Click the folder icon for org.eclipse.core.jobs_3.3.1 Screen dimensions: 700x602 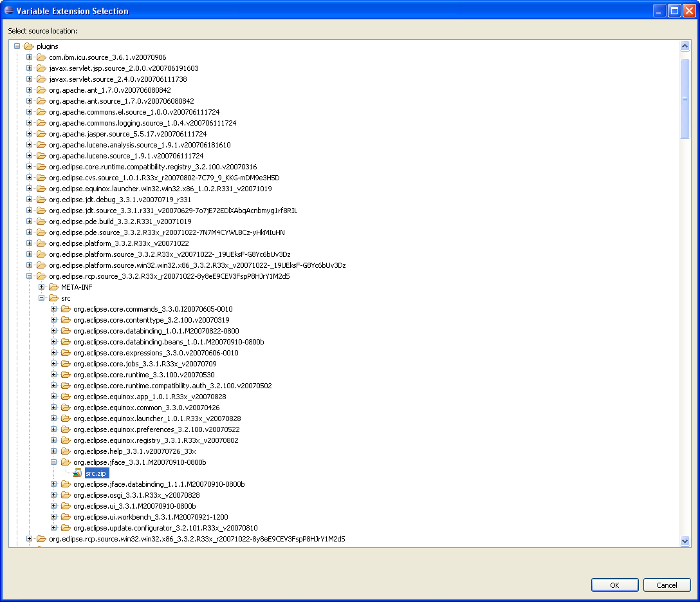[66, 364]
